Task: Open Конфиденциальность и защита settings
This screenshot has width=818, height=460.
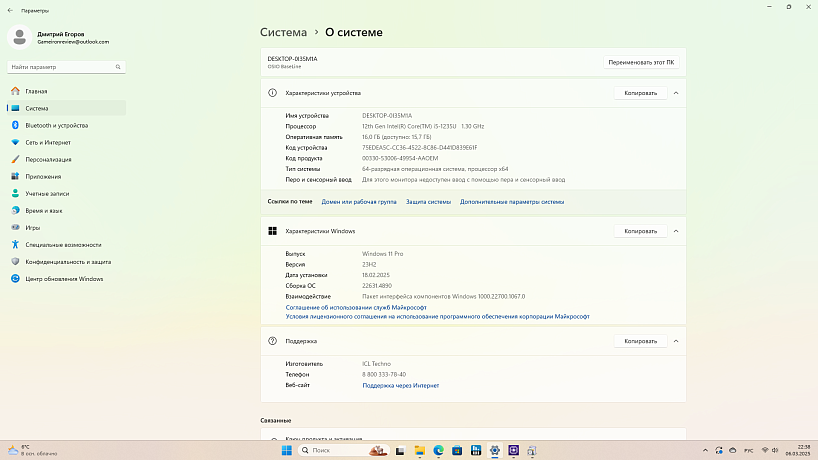Action: [71, 261]
